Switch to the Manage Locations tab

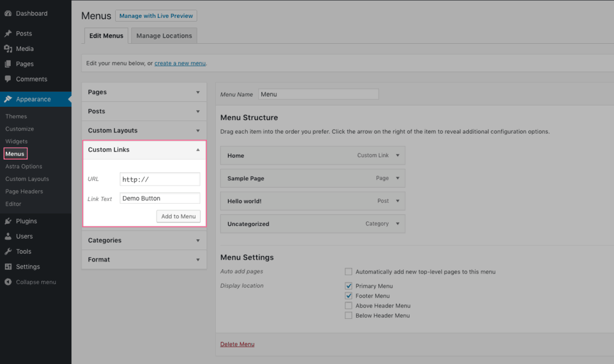coord(164,36)
